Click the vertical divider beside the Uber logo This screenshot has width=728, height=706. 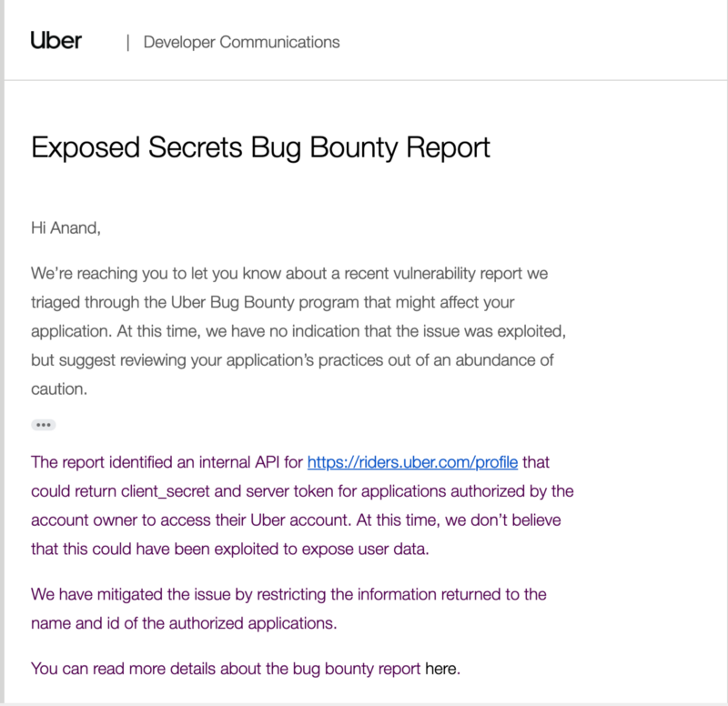pos(127,43)
